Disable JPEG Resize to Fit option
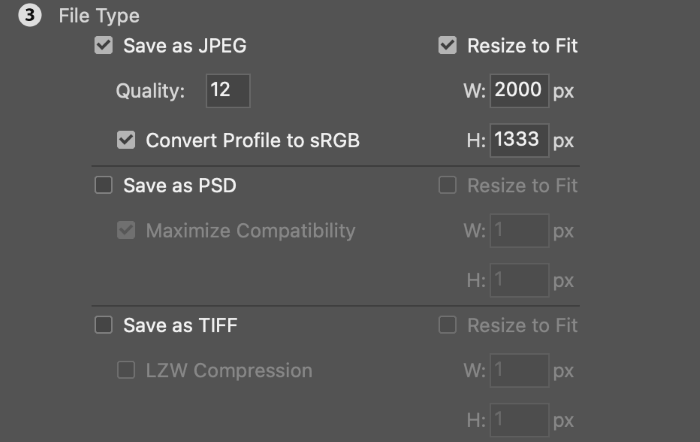 click(x=447, y=45)
